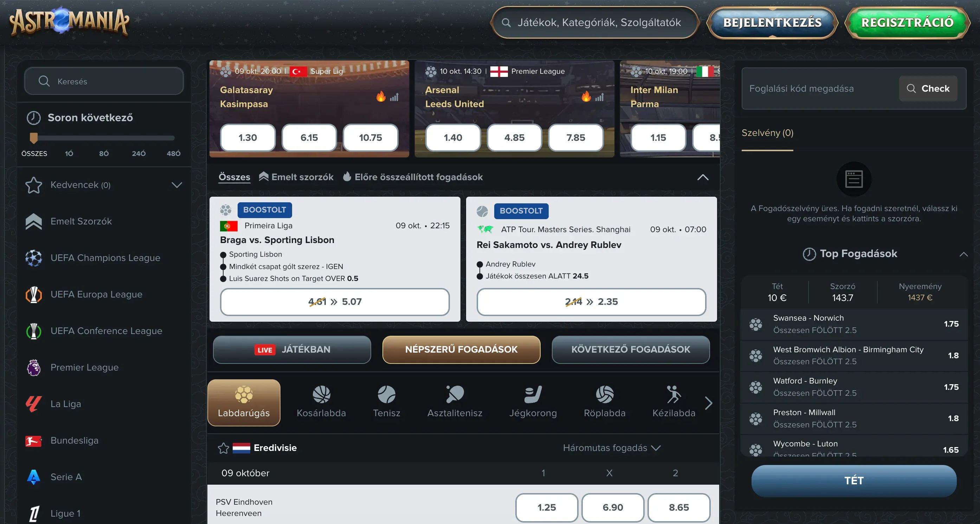Switch to Előre összeállított fogadások tab
Screen dimensions: 980x524
click(413, 177)
